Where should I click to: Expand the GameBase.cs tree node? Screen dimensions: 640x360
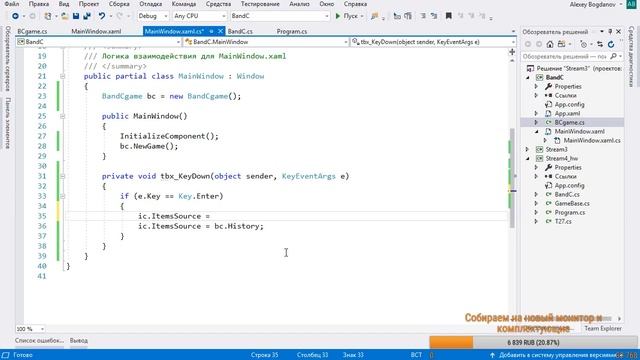click(537, 203)
